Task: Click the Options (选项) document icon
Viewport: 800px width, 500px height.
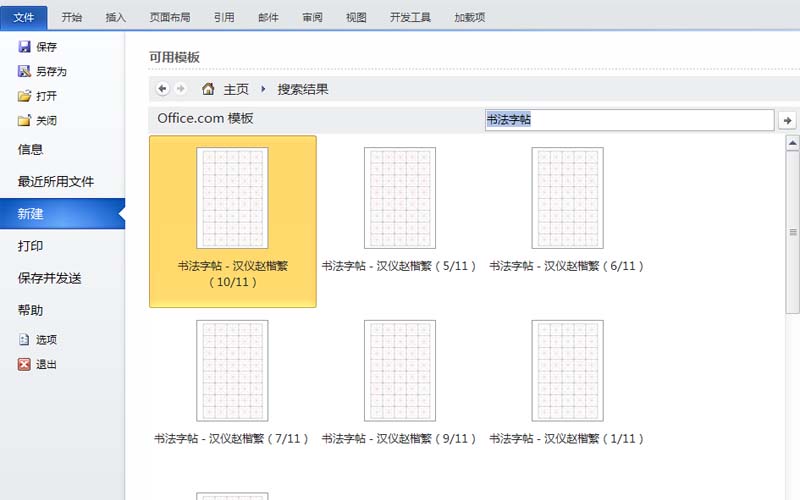Action: coord(24,339)
